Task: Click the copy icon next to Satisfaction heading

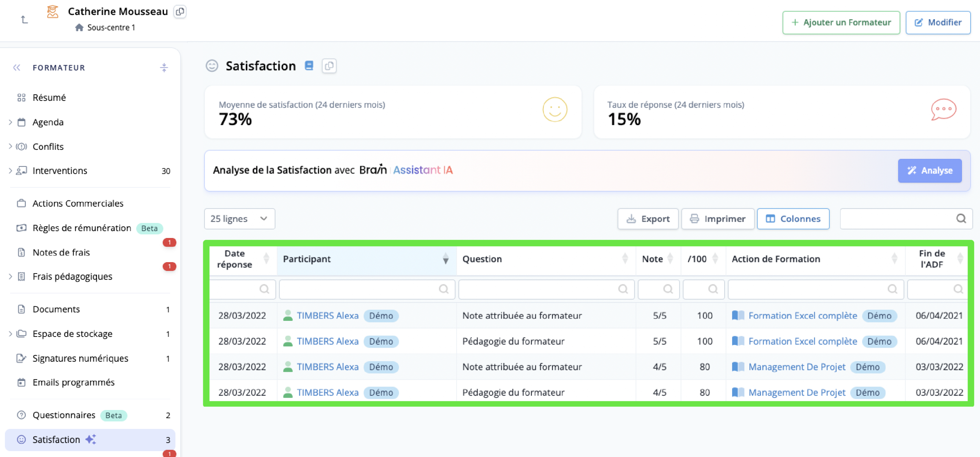Action: [329, 66]
